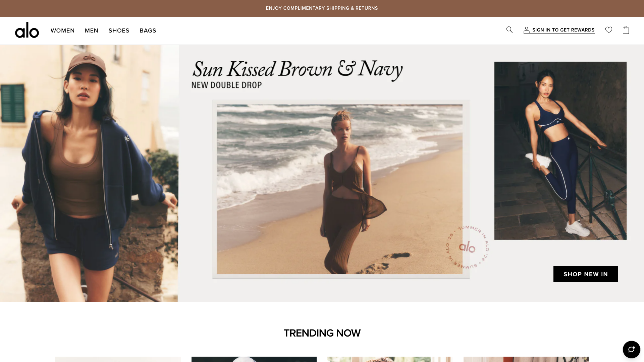Click Sign In To Get Rewards link
This screenshot has height=362, width=644.
point(563,30)
